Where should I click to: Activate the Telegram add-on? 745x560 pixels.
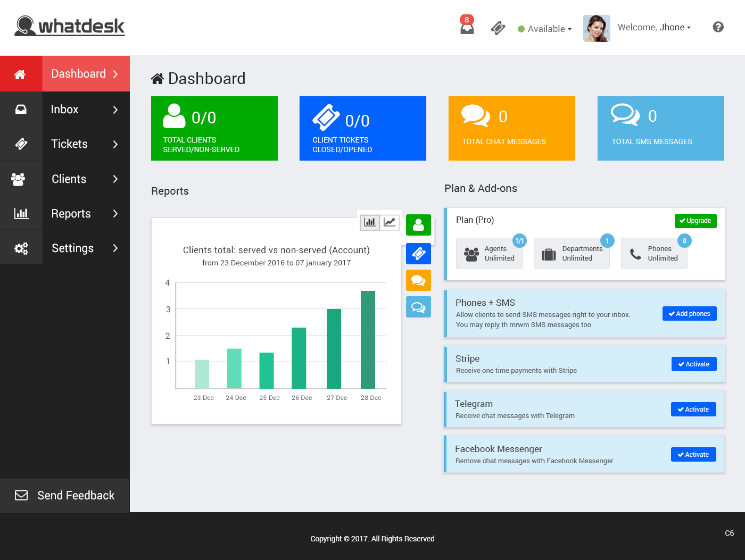point(693,409)
